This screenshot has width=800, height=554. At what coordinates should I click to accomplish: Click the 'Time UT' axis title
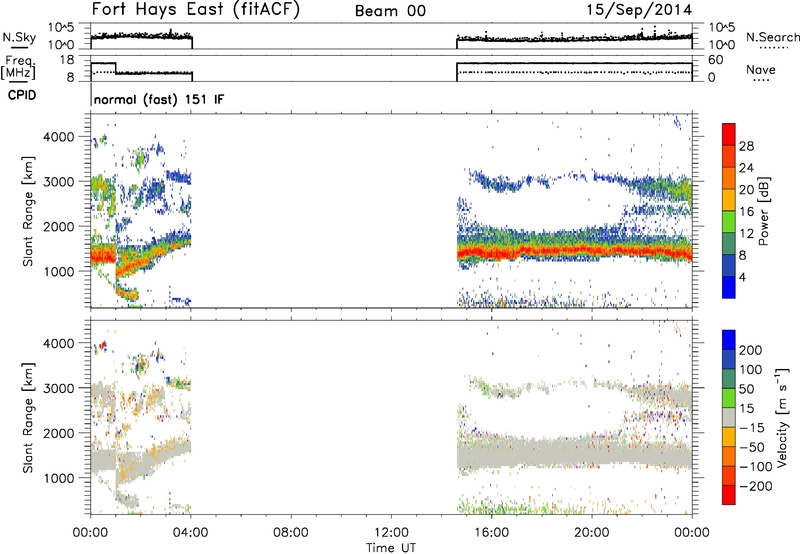[391, 548]
